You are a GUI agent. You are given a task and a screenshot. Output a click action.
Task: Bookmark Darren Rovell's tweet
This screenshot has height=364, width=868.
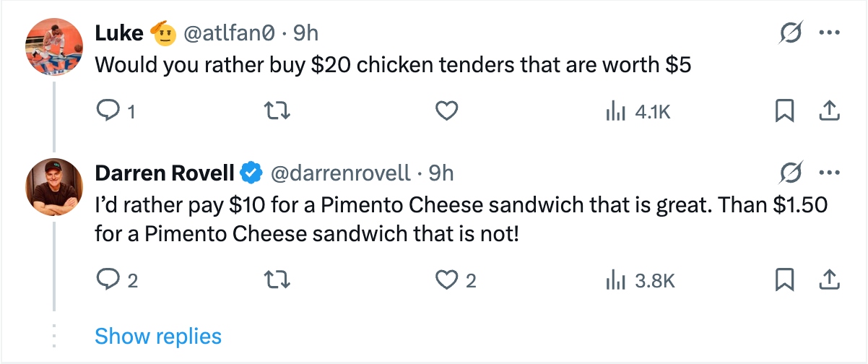click(785, 280)
